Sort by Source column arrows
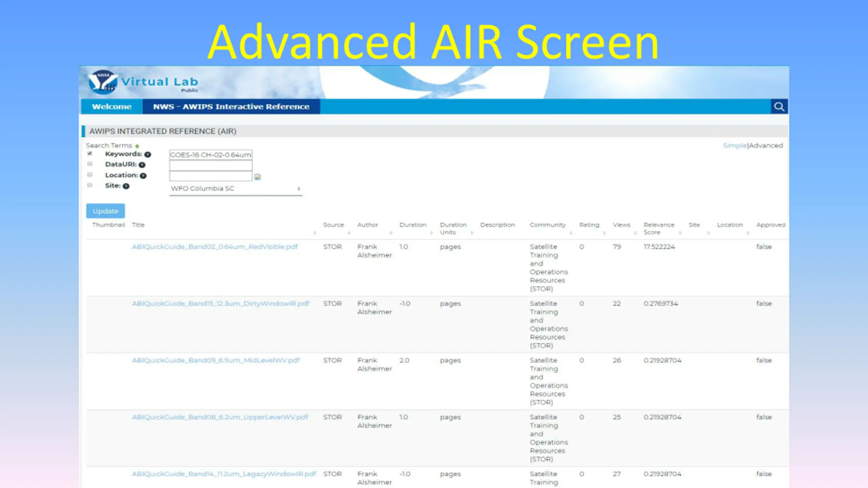The width and height of the screenshot is (868, 488). pyautogui.click(x=349, y=233)
